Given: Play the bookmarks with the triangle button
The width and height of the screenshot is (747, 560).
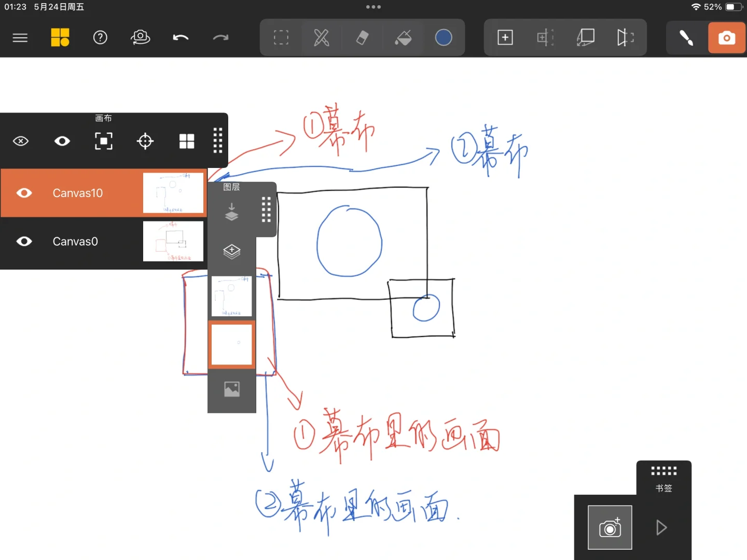Looking at the screenshot, I should tap(661, 527).
